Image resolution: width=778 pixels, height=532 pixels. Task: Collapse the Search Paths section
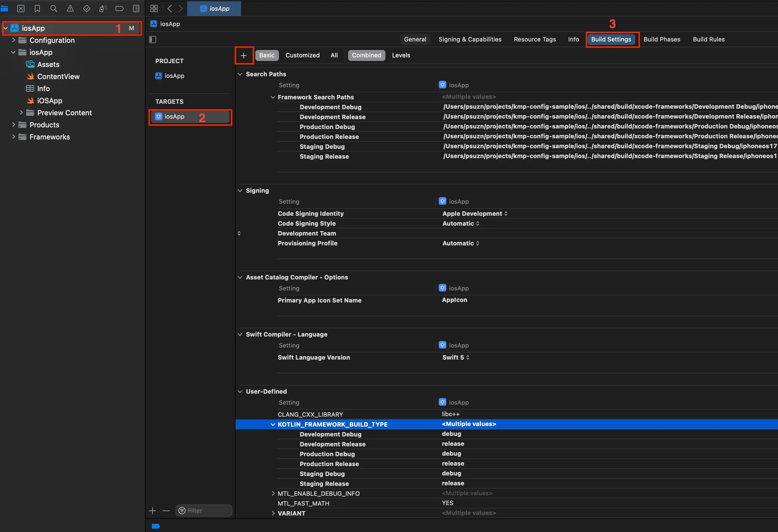pyautogui.click(x=240, y=74)
